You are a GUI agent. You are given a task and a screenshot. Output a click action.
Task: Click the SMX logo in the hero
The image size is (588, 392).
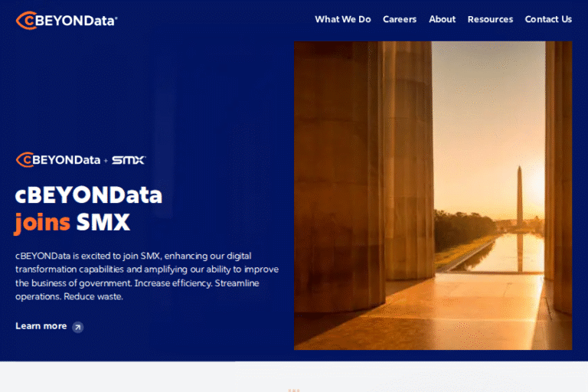[128, 160]
